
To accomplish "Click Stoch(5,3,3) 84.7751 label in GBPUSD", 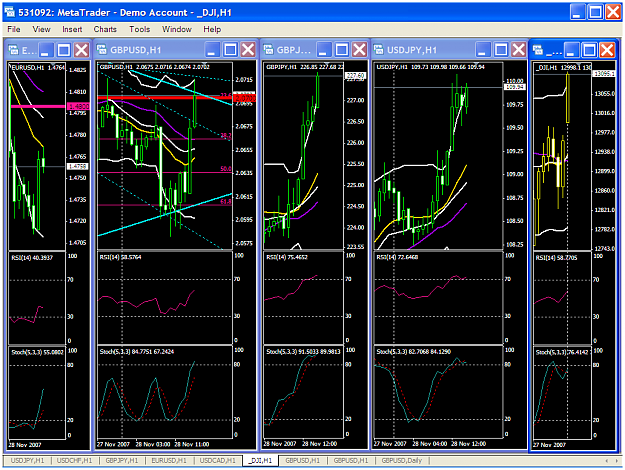I will point(136,352).
